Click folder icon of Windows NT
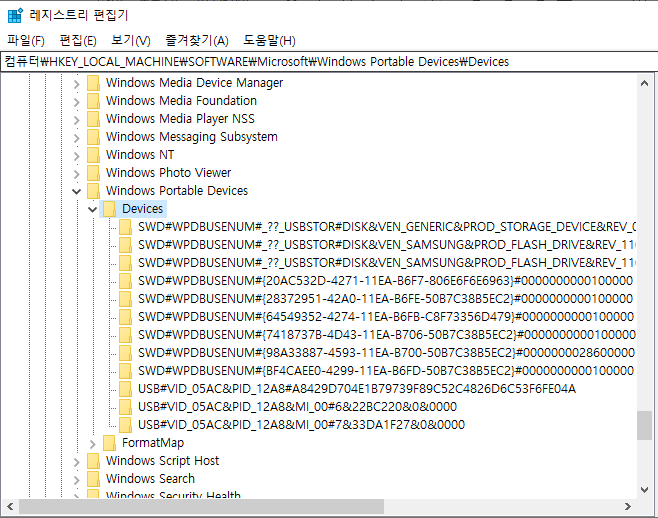The width and height of the screenshot is (658, 518). (93, 155)
